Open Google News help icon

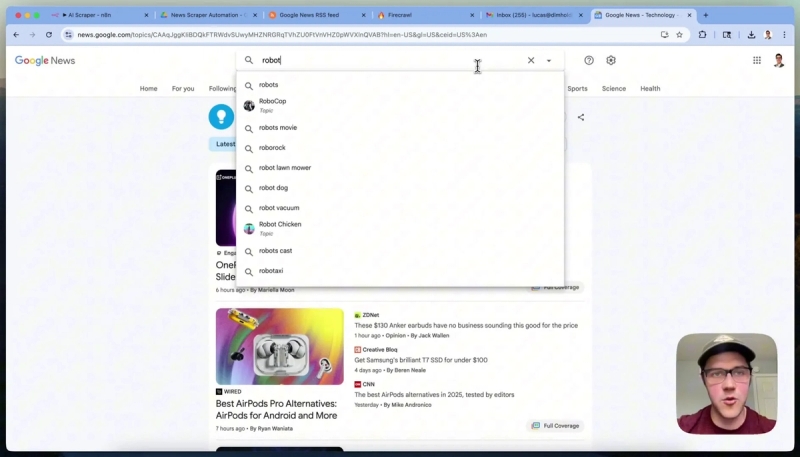[589, 60]
